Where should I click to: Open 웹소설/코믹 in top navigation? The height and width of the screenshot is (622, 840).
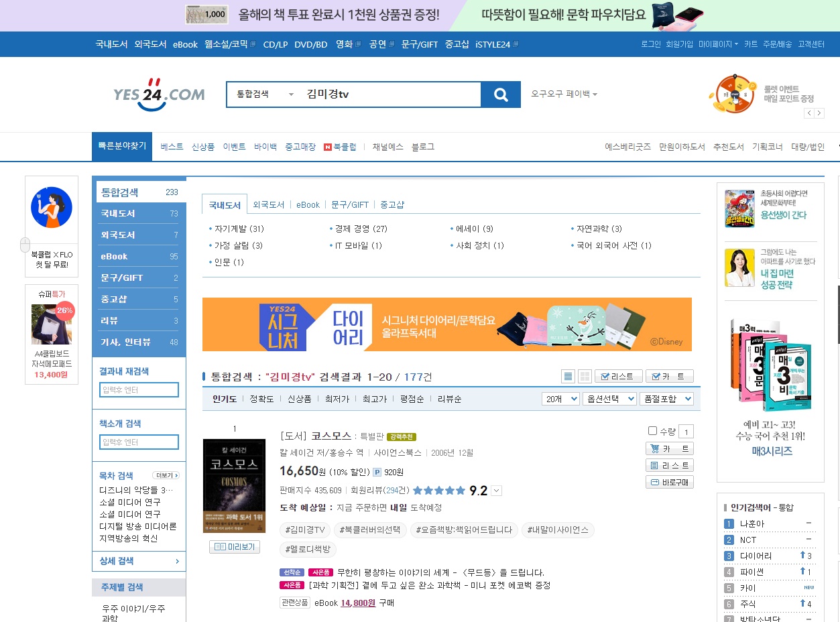227,44
